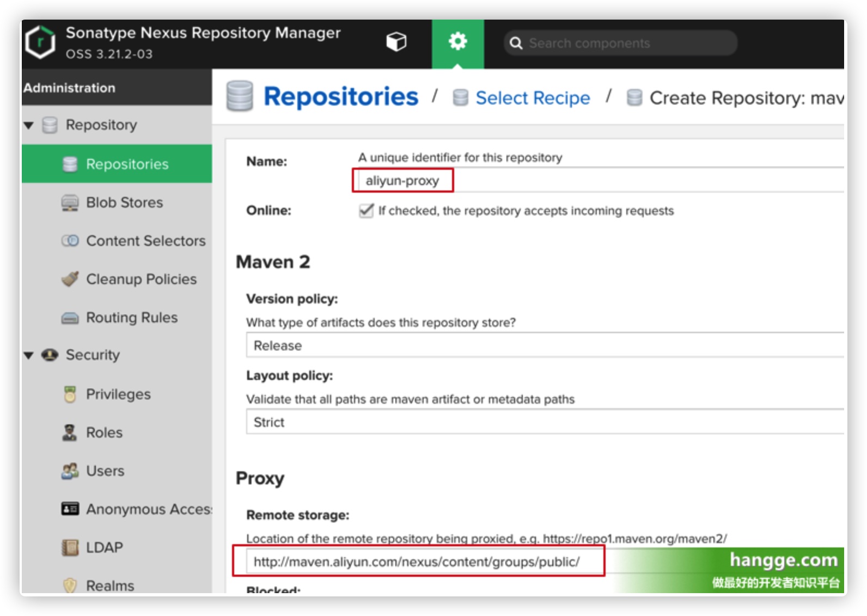Click the Anonymous Access card icon

click(70, 509)
